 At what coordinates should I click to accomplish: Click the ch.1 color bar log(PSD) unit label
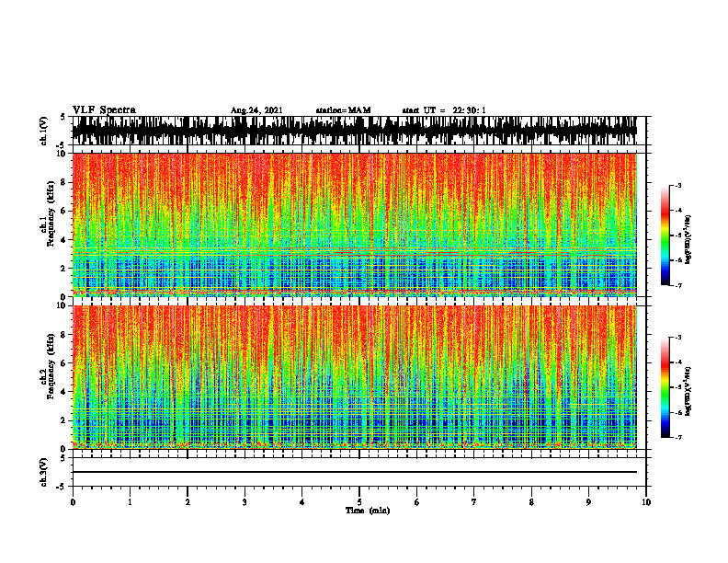tap(688, 239)
